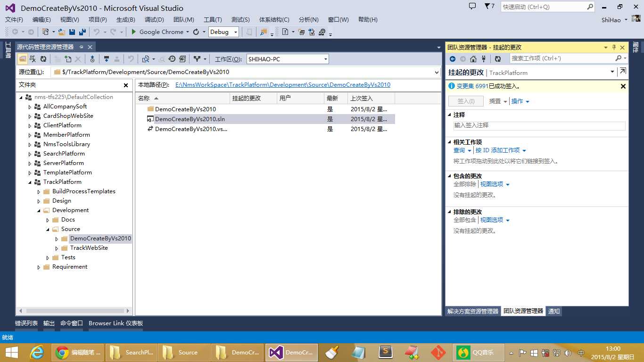644x362 pixels.
Task: Click the Open File toolbar icon
Action: point(61,32)
